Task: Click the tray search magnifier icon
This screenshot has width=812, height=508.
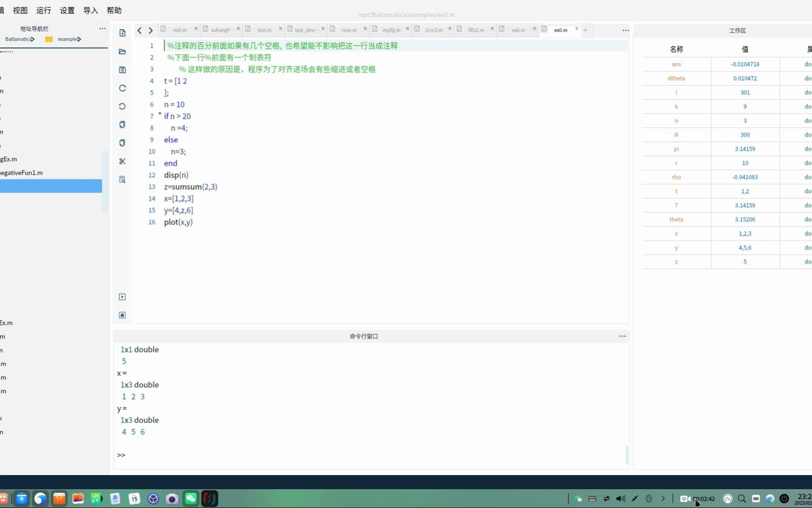Action: [x=742, y=499]
